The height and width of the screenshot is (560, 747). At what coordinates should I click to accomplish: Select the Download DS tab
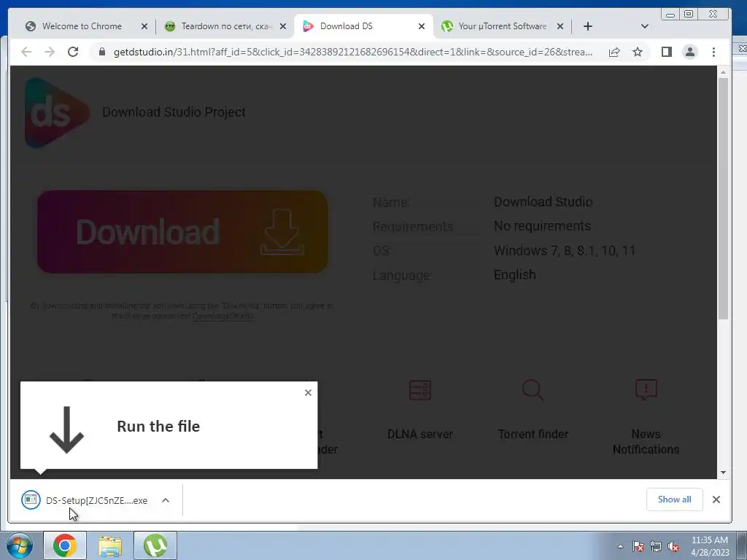pos(347,26)
